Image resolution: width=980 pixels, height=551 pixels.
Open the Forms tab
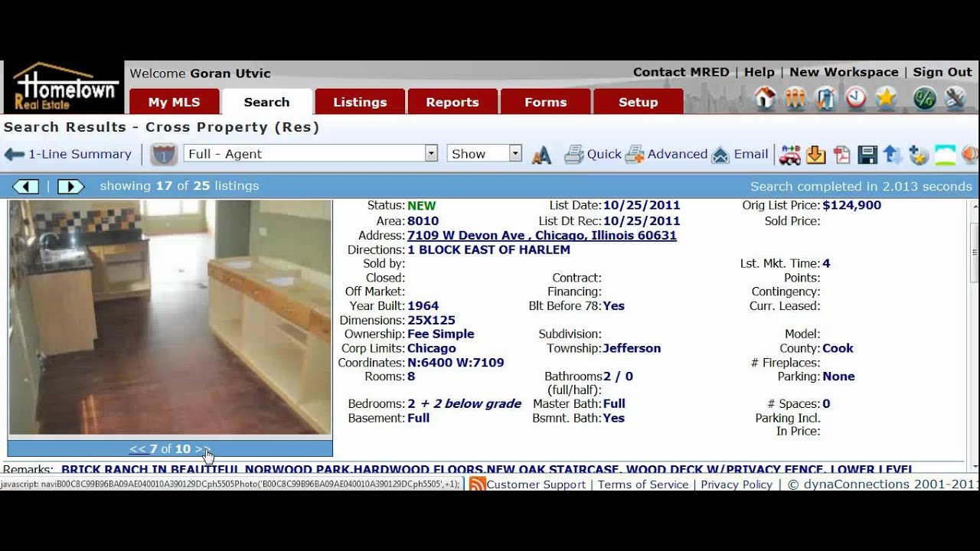(x=545, y=102)
